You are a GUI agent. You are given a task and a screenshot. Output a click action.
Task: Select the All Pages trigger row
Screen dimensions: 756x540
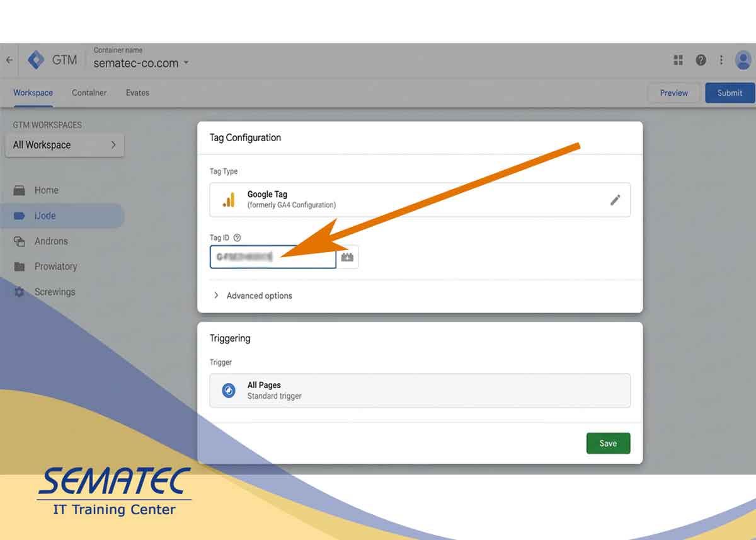[420, 391]
